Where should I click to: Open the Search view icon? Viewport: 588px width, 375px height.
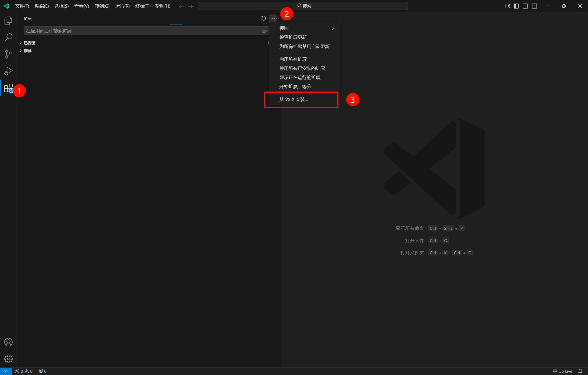click(8, 38)
